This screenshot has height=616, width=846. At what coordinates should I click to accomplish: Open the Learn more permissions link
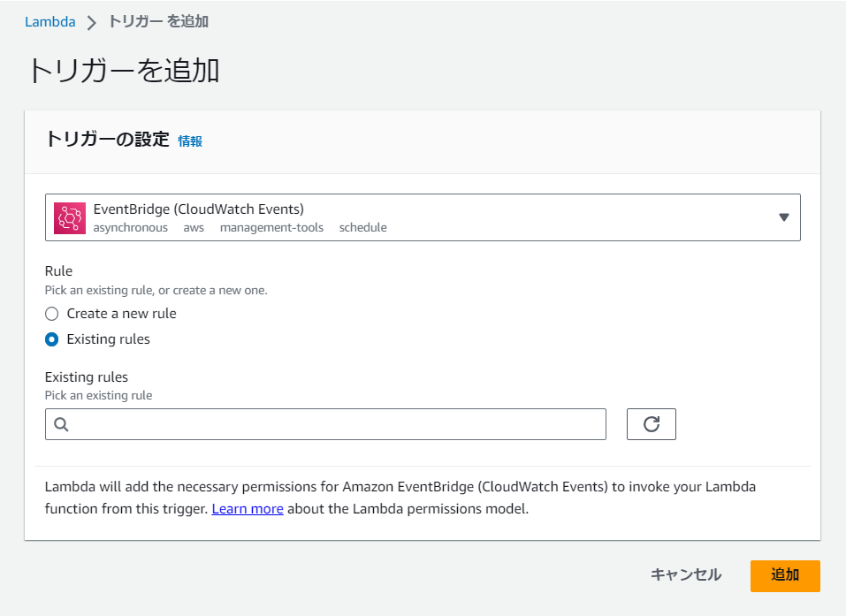point(248,509)
